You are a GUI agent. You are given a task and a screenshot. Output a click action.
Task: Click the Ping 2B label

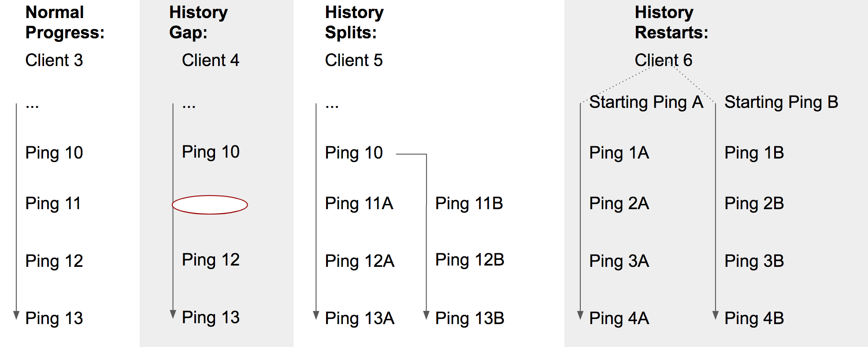tap(754, 203)
